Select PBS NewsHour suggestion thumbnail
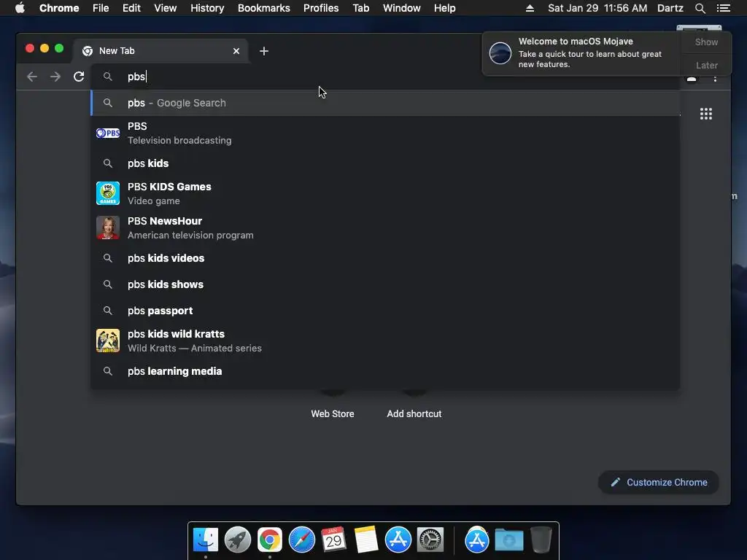This screenshot has height=560, width=747. 108,227
